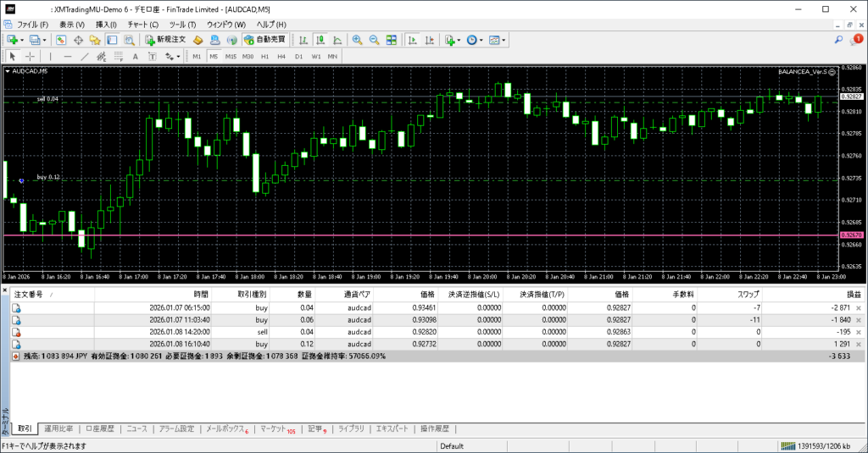
Task: Close the sell audcad order row
Action: 859,333
